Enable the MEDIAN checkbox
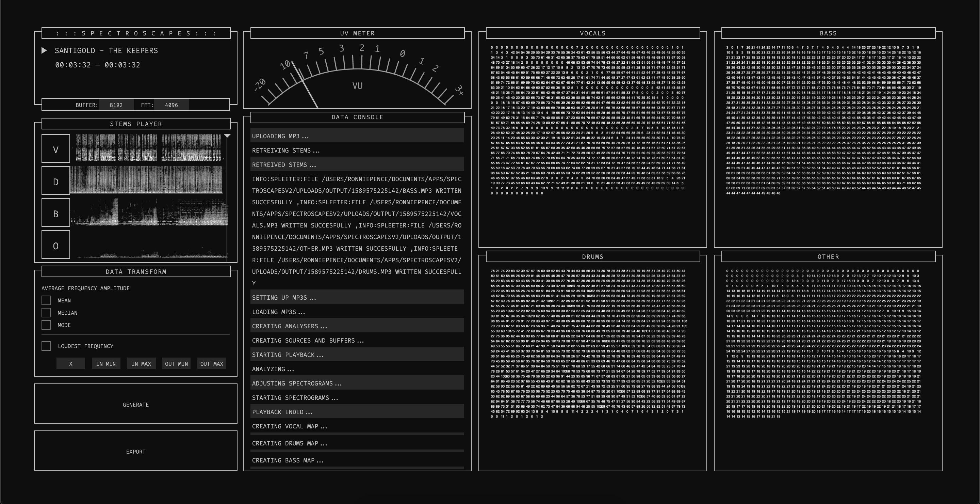Viewport: 980px width, 504px height. pyautogui.click(x=46, y=313)
